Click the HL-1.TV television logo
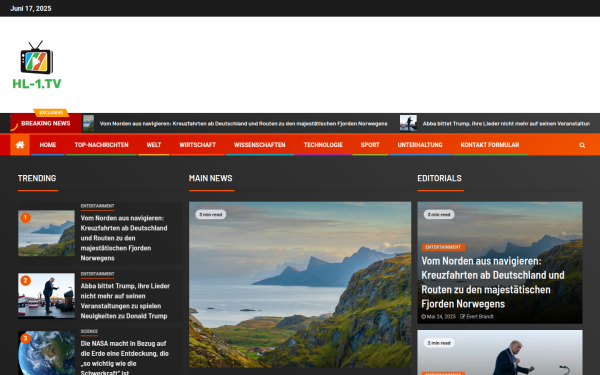Screen dimensions: 600x375 click(37, 65)
